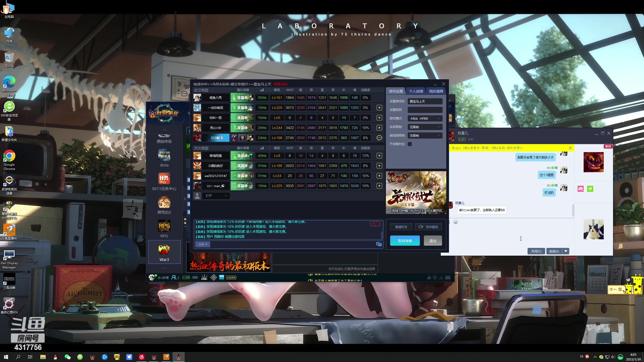Image resolution: width=644 pixels, height=362 pixels.
Task: Click the 关闭(C) button in chat window
Action: 536,251
